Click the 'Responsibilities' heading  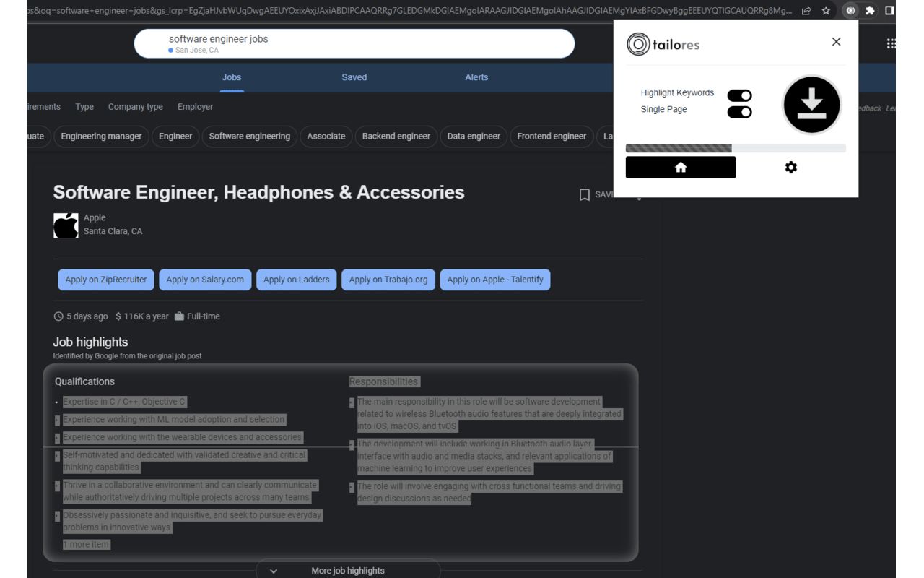(x=384, y=381)
